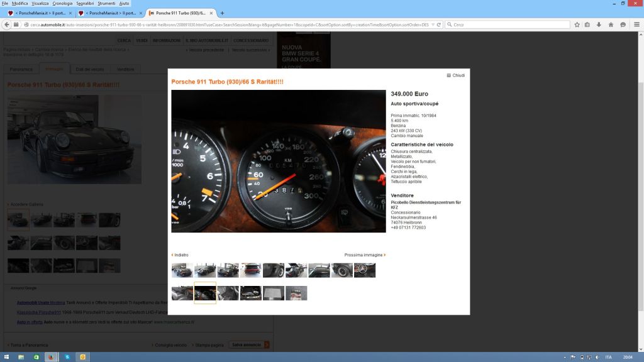Open the Firefox downloads arrow
644x362 pixels.
pyautogui.click(x=599, y=25)
